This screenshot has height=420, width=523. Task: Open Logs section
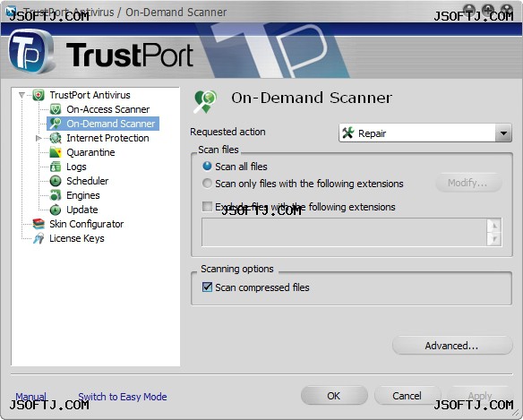tap(76, 167)
